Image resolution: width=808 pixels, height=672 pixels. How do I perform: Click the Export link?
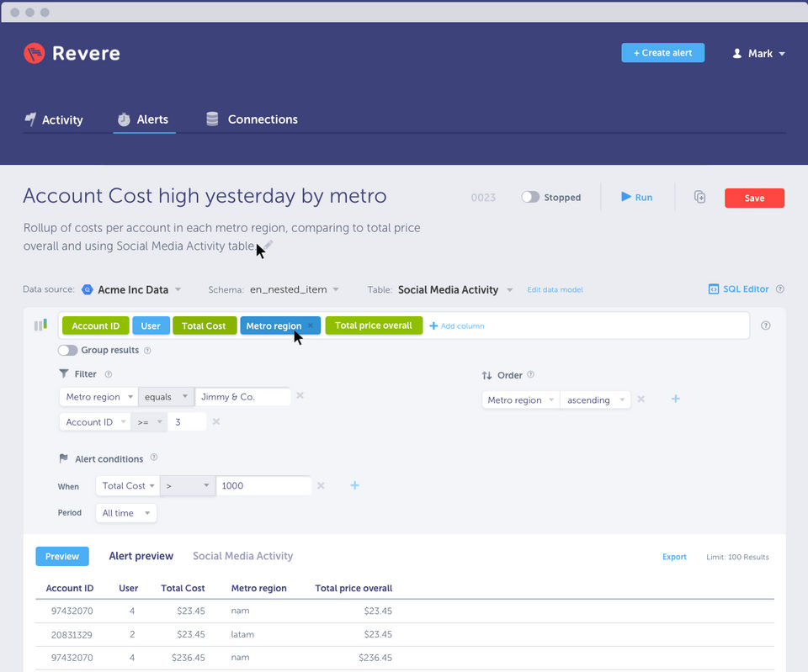pos(674,557)
